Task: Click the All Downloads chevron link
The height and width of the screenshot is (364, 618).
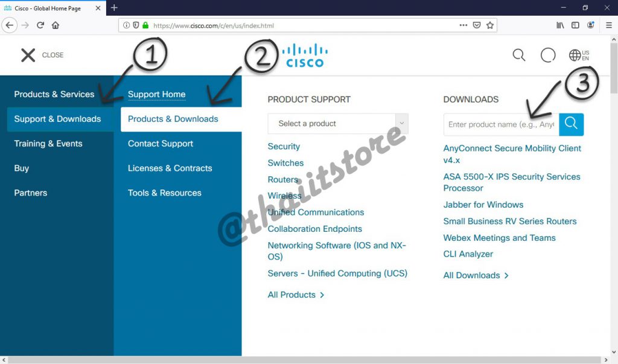Action: click(476, 275)
